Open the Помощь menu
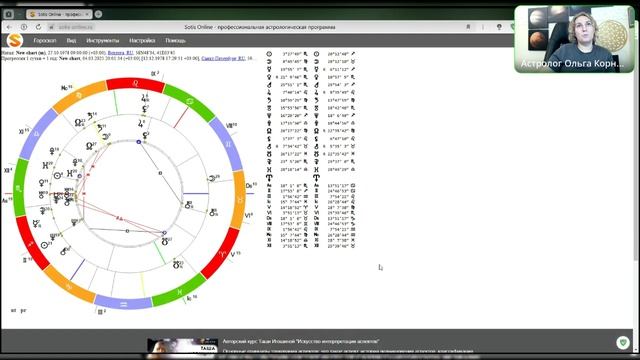Screen dimensions: 640x360 coord(175,40)
